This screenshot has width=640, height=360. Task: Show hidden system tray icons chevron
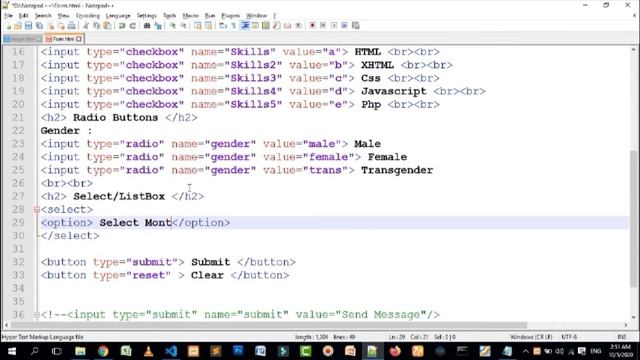525,351
